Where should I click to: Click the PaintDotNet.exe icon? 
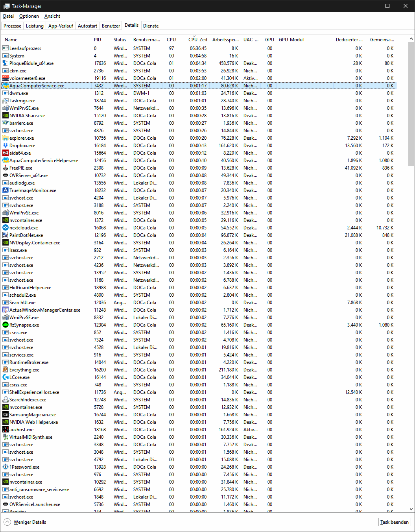tap(6, 235)
